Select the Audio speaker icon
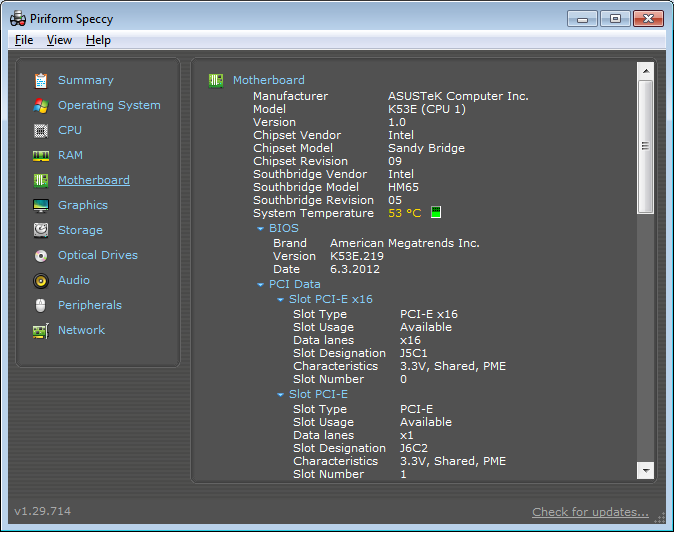This screenshot has width=682, height=536. pos(41,281)
